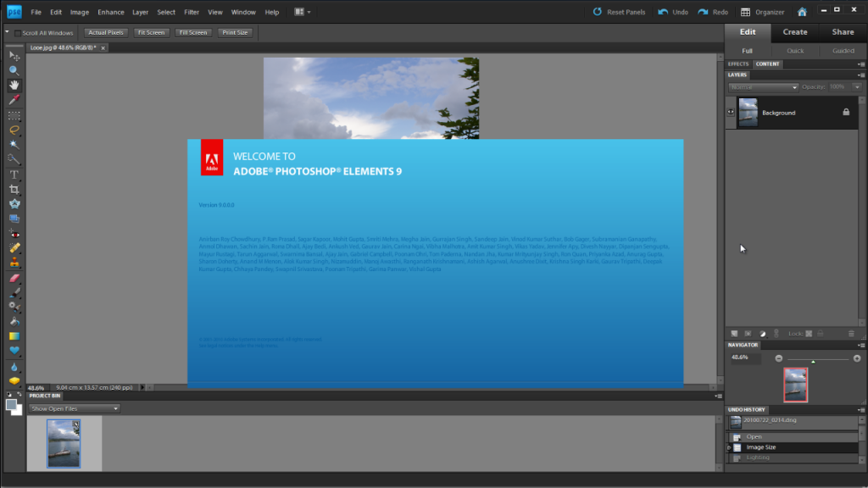Activate the Lasso tool

14,129
